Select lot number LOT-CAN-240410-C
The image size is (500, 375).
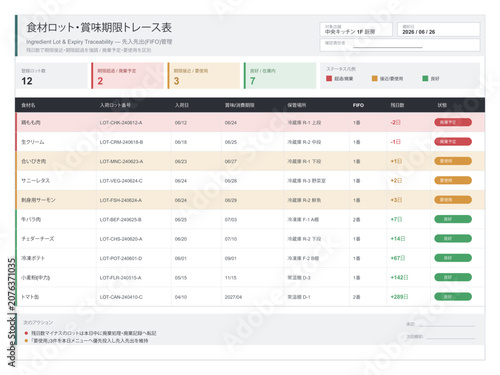click(121, 297)
